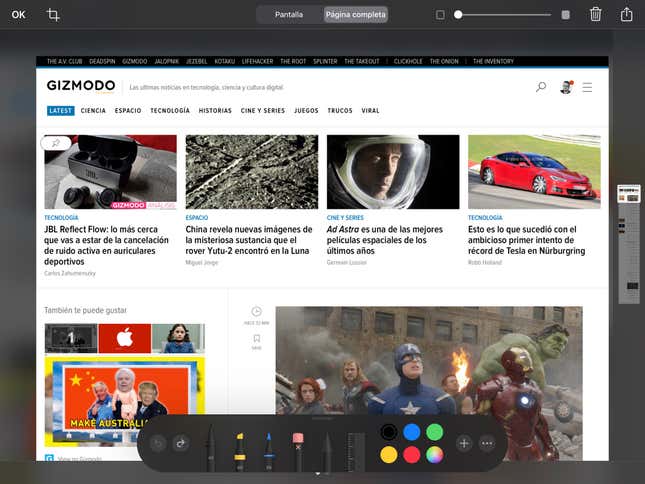The height and width of the screenshot is (484, 645).
Task: Open the CINE Y SERIES section
Action: [263, 111]
